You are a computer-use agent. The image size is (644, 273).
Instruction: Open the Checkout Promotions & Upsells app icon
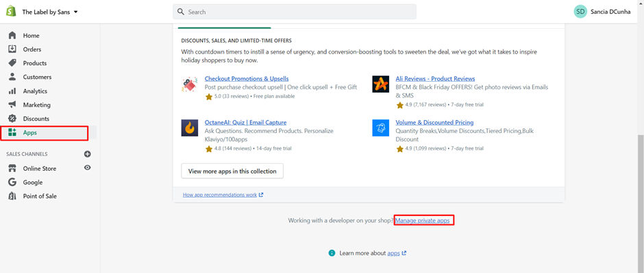tap(189, 84)
